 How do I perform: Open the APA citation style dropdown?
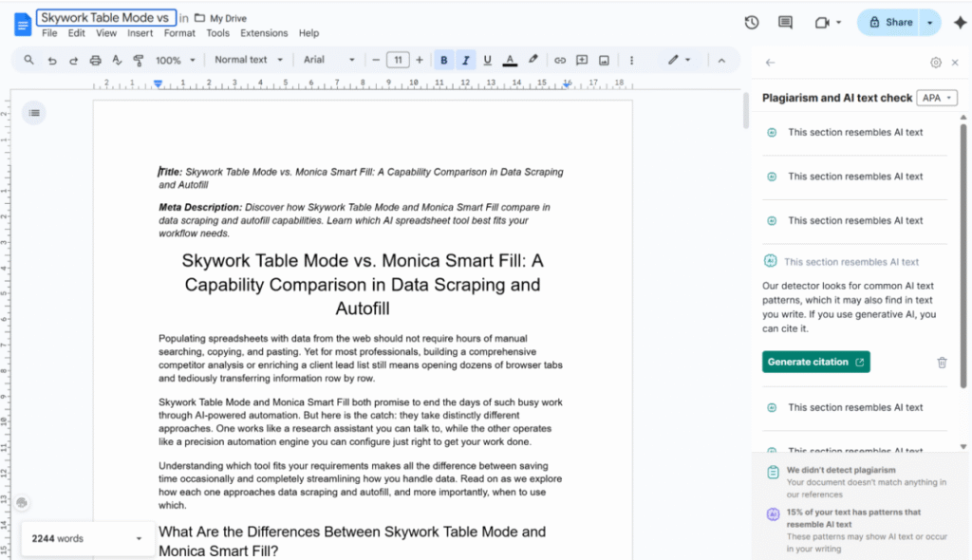point(937,98)
